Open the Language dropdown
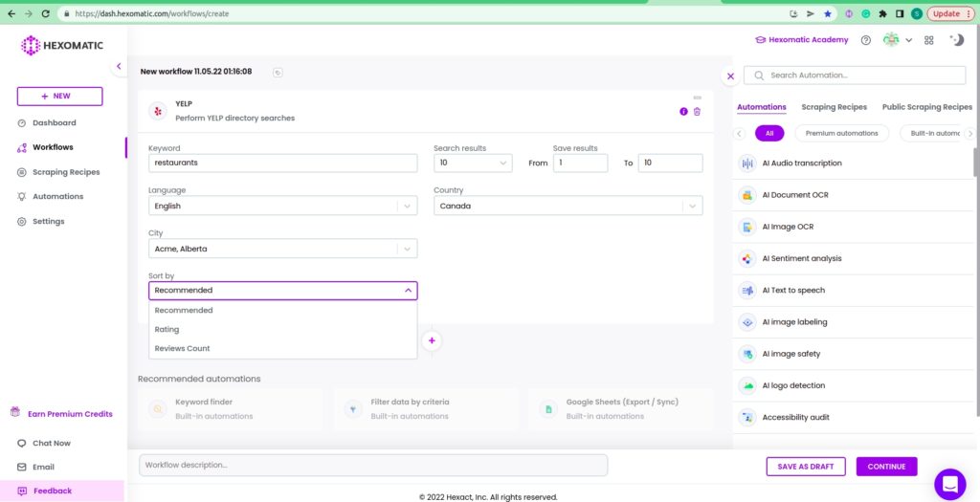Screen dimensions: 980x502 point(282,206)
